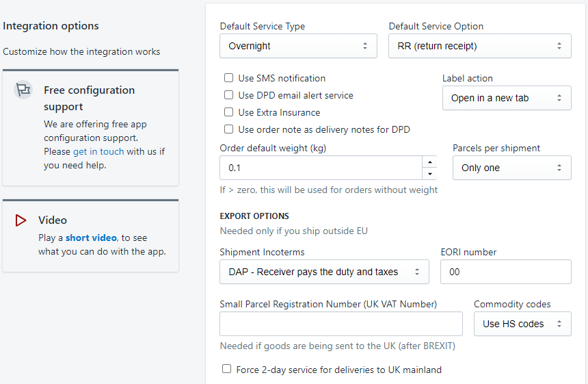Click the Free configuration support title

[x=90, y=99]
